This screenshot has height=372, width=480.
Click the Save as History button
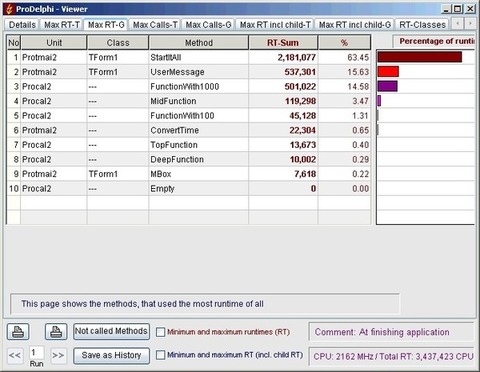(111, 355)
